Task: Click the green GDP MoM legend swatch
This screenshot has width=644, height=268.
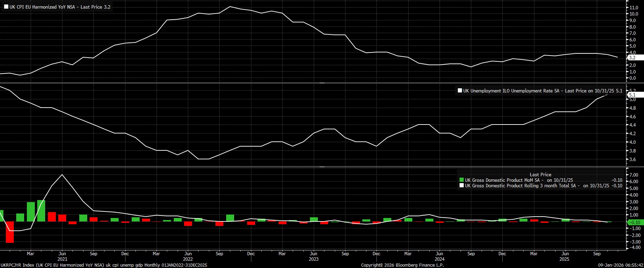Action: pos(462,180)
